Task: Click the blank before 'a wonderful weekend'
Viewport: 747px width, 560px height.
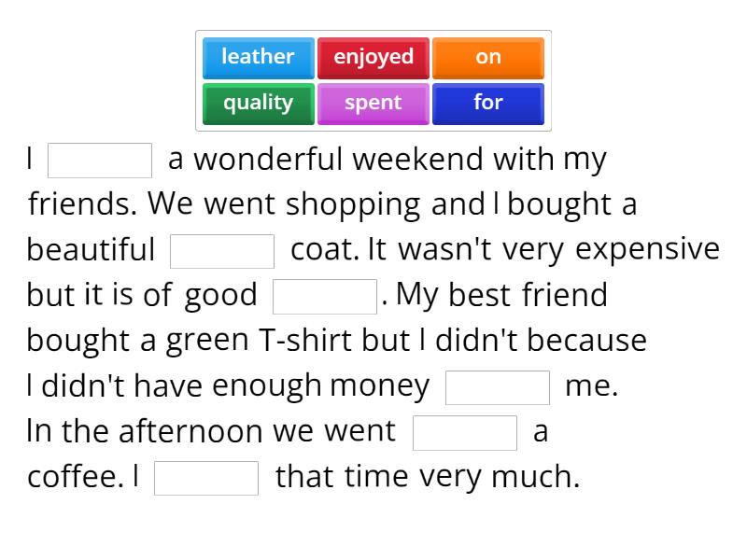Action: point(100,160)
